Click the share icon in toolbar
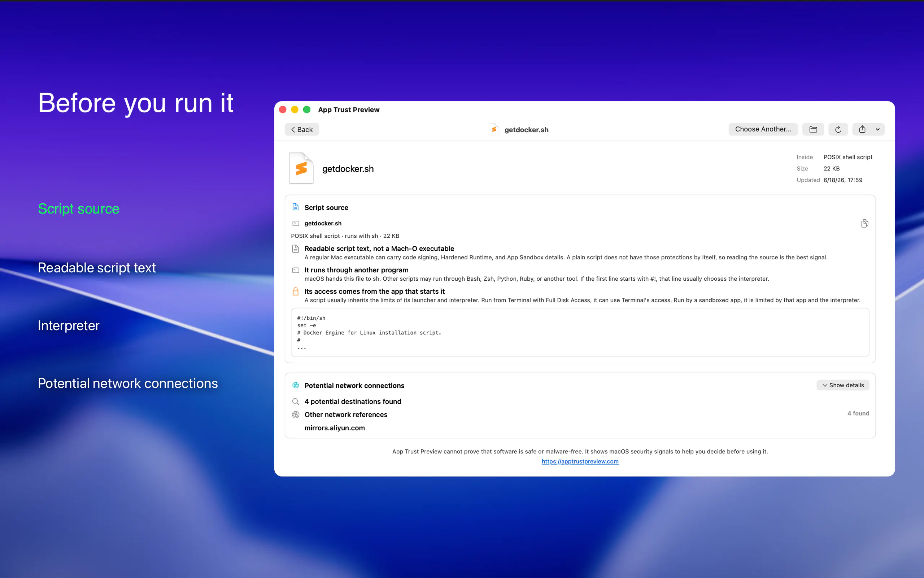 pyautogui.click(x=862, y=129)
